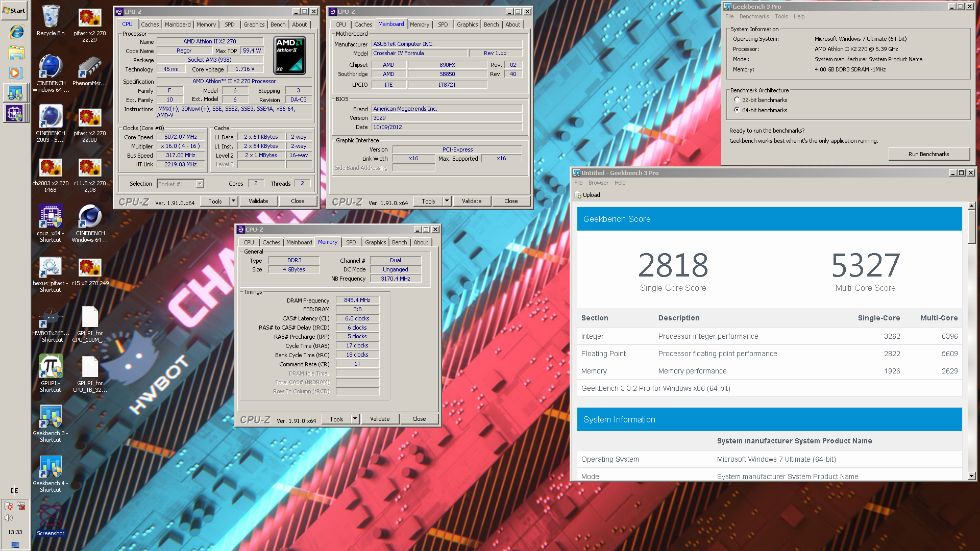Select 32-bit benchmarks radio option
Viewport: 980px width, 551px height.
737,100
